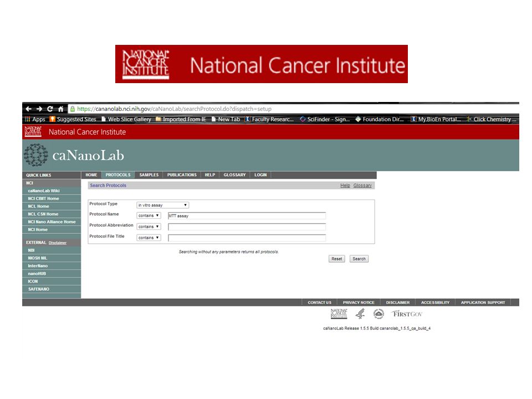Expand the Protocol Name contains dropdown
The height and width of the screenshot is (399, 532).
pyautogui.click(x=149, y=216)
